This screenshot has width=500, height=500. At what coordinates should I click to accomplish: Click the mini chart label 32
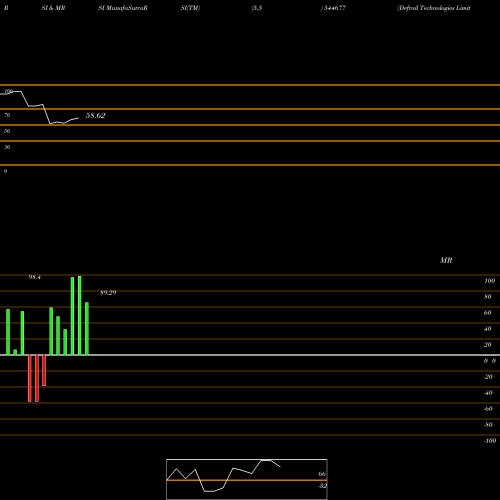322,486
